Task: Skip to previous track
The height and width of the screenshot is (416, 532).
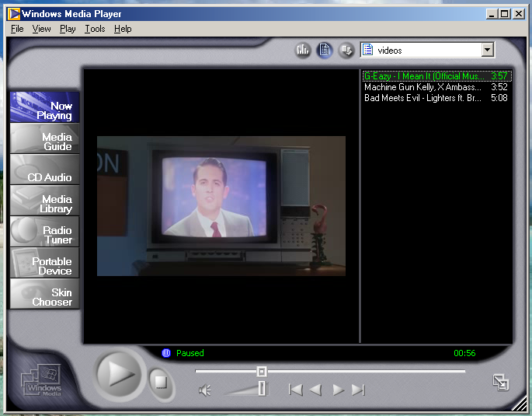Action: 295,390
